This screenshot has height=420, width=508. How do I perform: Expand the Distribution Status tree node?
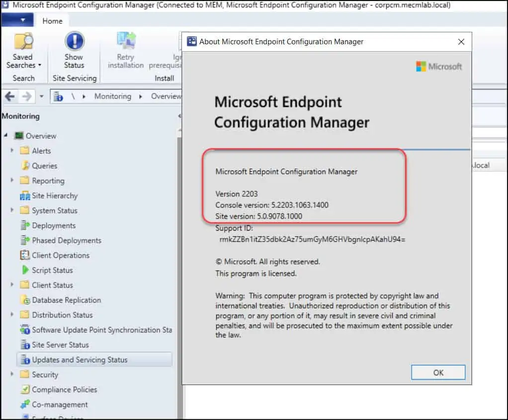[12, 314]
